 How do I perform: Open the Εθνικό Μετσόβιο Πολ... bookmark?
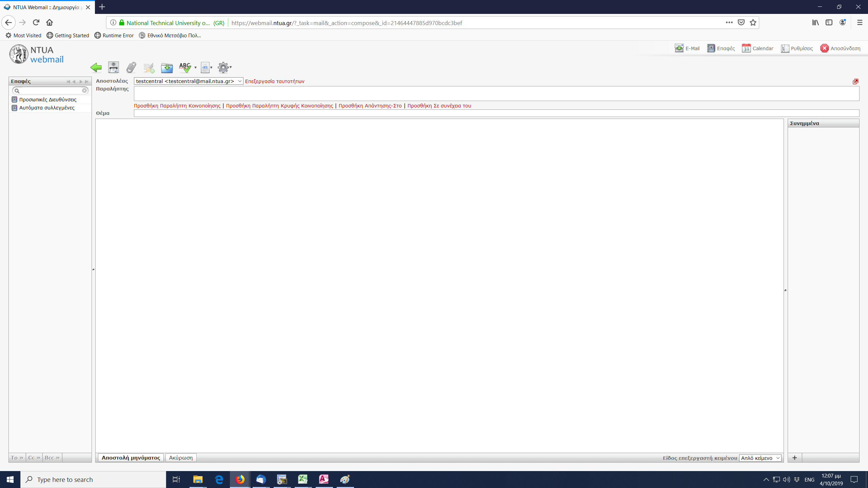[x=170, y=35]
